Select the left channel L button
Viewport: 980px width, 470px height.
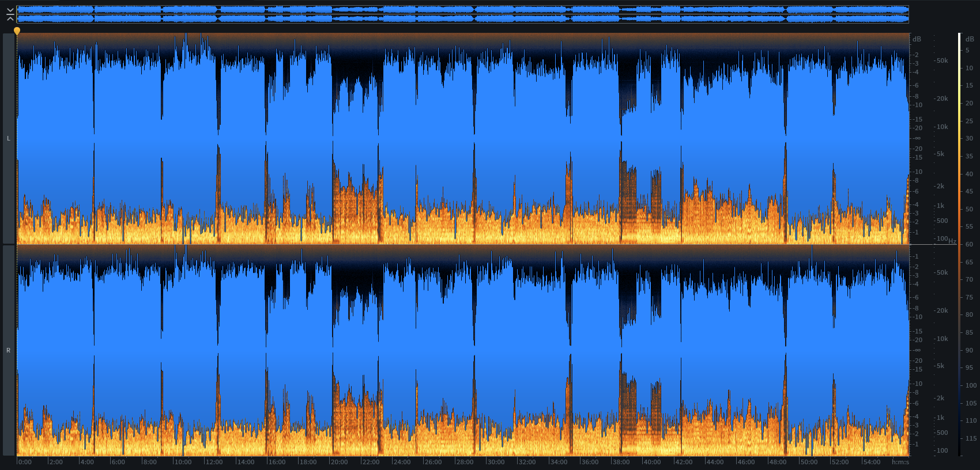tap(9, 138)
